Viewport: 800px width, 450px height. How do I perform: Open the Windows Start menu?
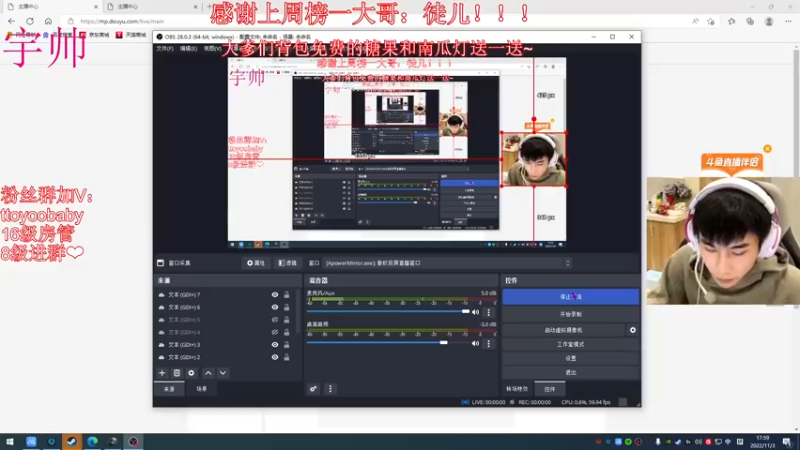pyautogui.click(x=10, y=441)
